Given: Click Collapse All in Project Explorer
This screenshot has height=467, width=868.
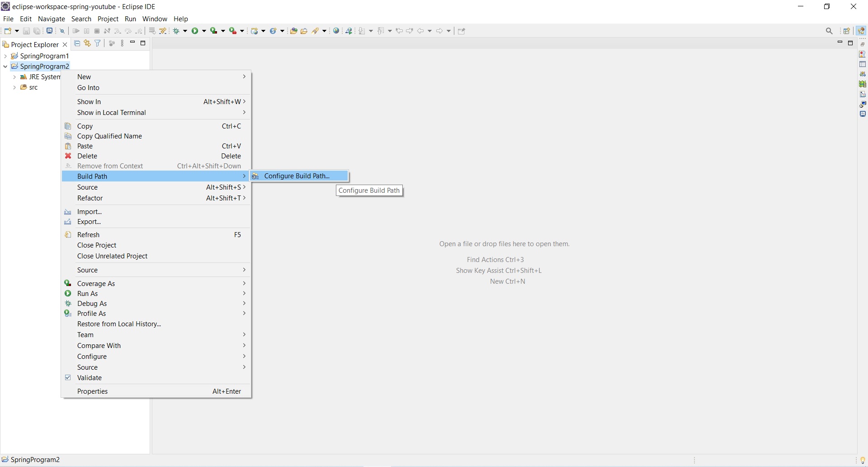Looking at the screenshot, I should pos(77,43).
